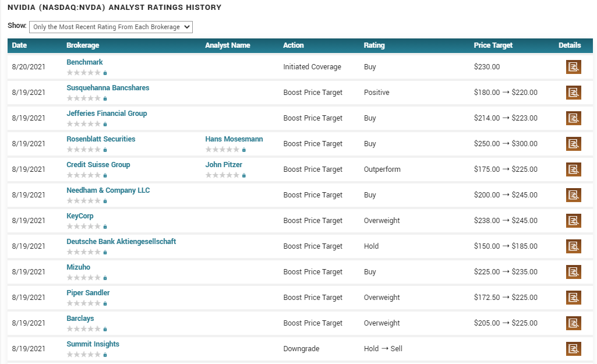Click star rating under John Pitzer
597x364 pixels.
click(222, 175)
